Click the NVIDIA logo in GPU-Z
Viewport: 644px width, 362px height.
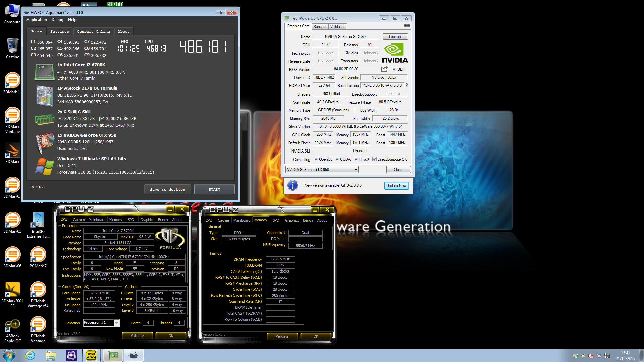395,53
